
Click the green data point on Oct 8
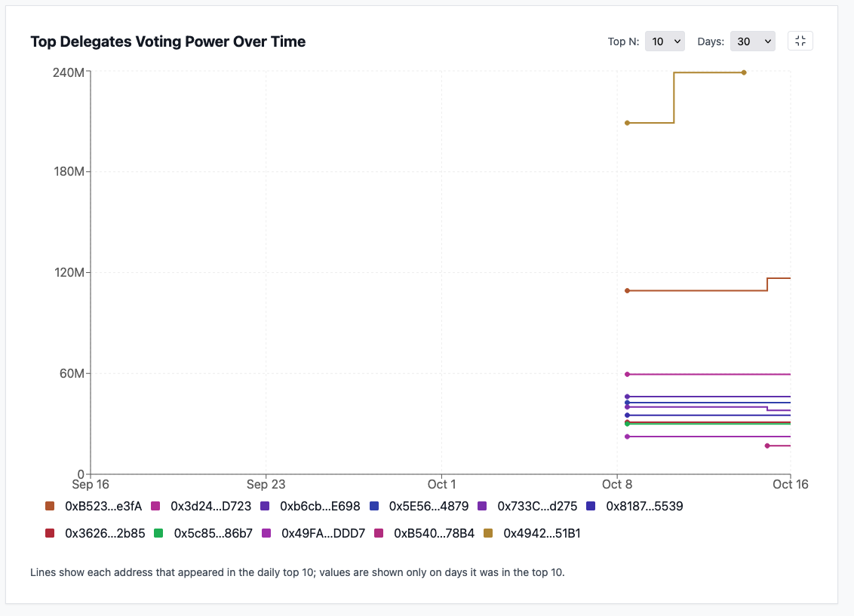pyautogui.click(x=627, y=424)
